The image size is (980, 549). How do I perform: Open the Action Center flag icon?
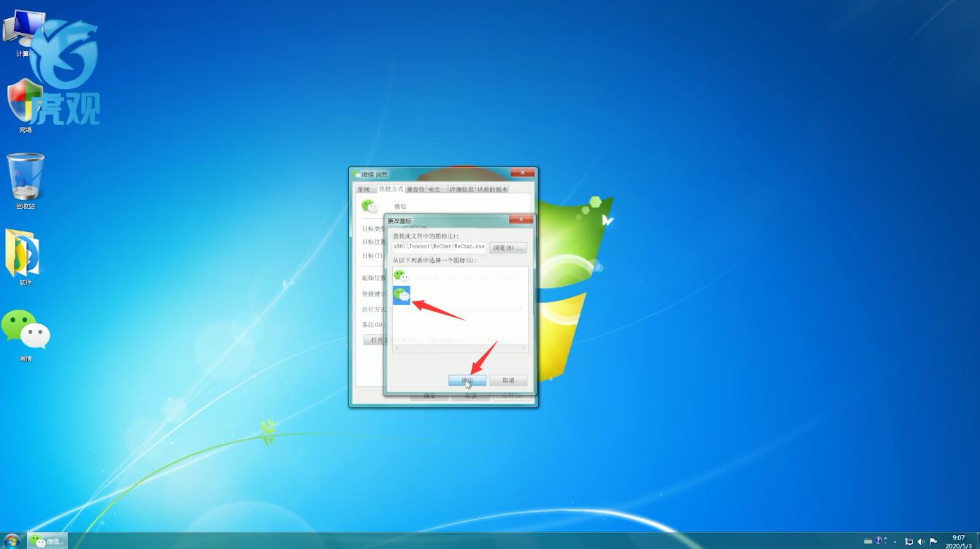(933, 542)
